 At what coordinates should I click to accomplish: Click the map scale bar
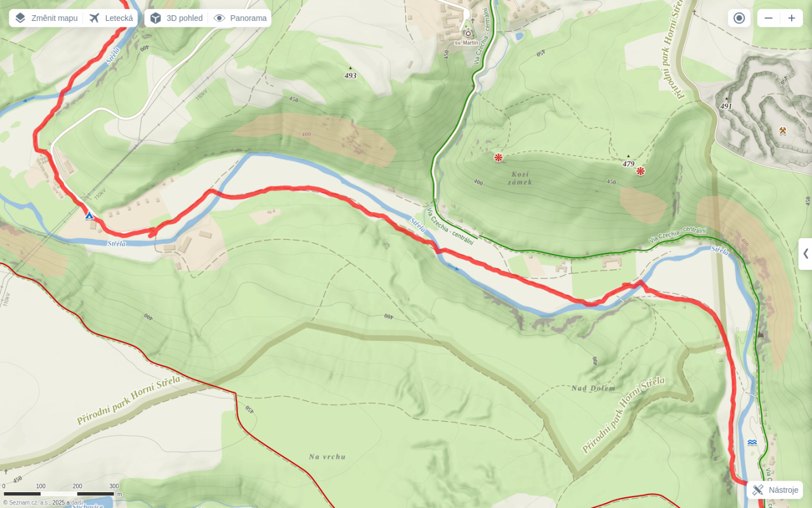tap(59, 493)
